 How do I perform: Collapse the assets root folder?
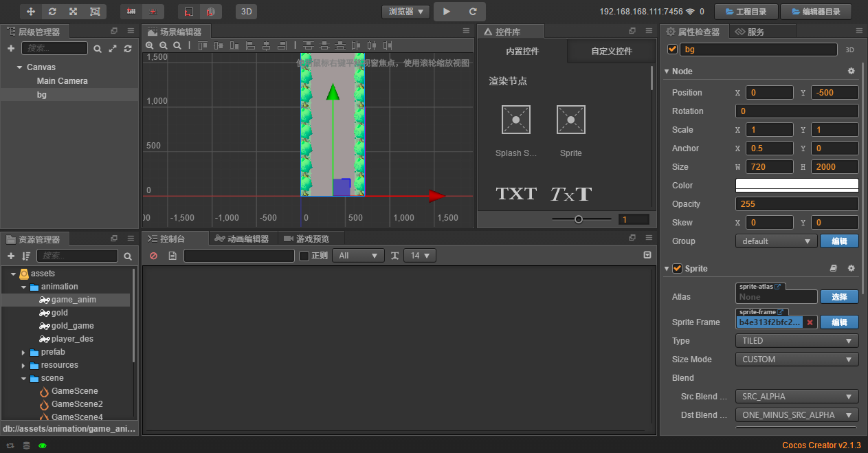tap(13, 274)
